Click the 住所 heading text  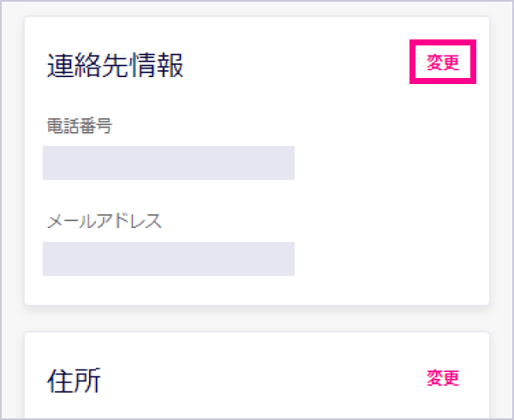(x=75, y=380)
